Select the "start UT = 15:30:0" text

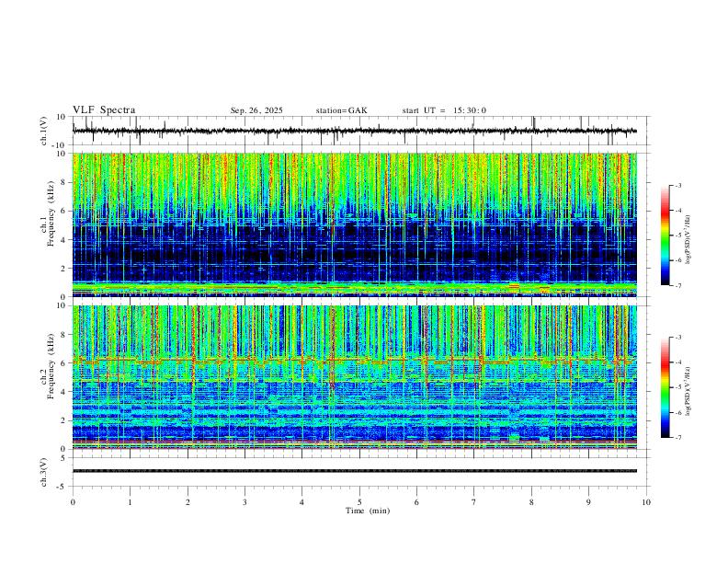click(444, 110)
